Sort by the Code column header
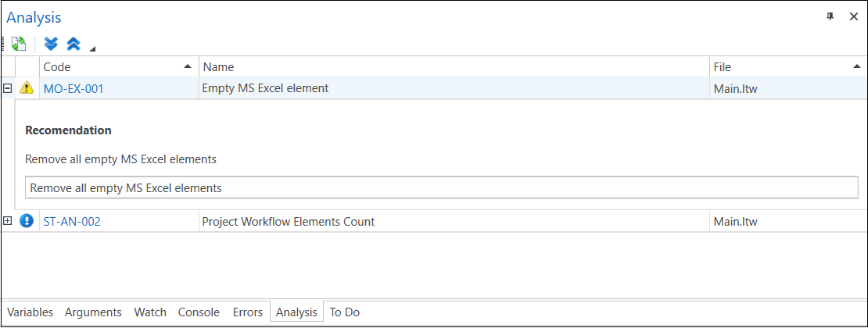Image resolution: width=868 pixels, height=328 pixels. (x=117, y=67)
